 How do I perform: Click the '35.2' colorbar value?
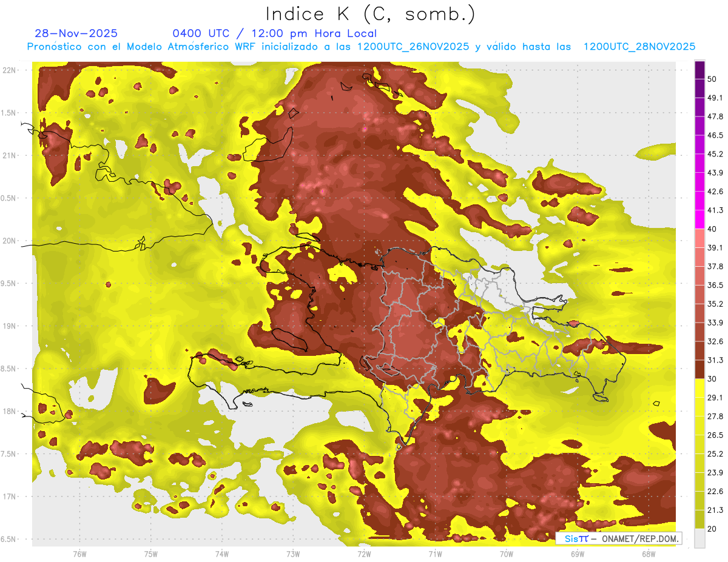pos(715,304)
